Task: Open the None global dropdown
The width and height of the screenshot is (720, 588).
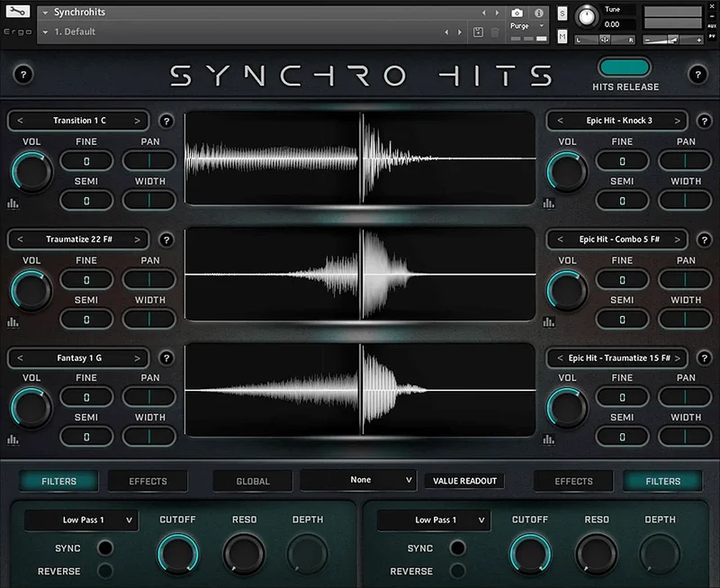Action: tap(358, 480)
